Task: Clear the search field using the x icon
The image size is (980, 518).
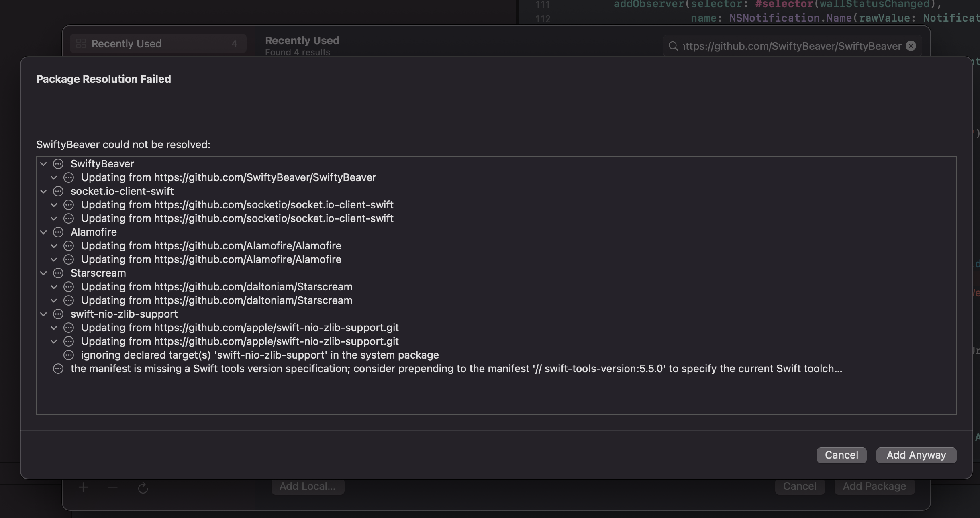Action: [911, 46]
